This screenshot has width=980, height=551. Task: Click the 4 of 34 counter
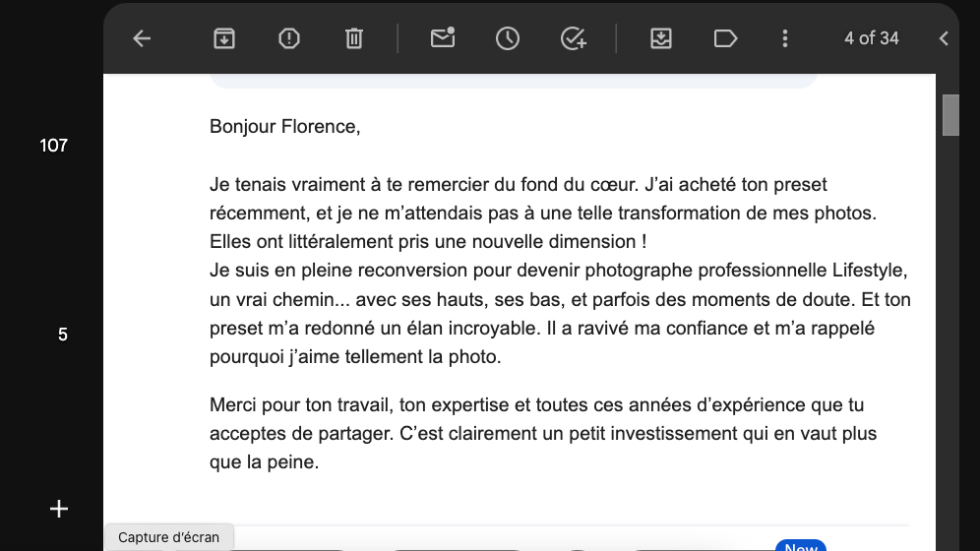(871, 38)
